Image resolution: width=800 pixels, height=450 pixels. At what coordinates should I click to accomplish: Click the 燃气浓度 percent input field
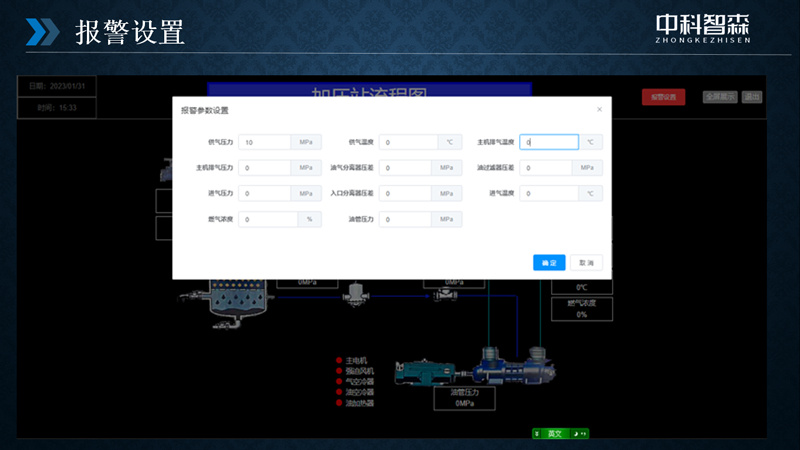(x=268, y=219)
